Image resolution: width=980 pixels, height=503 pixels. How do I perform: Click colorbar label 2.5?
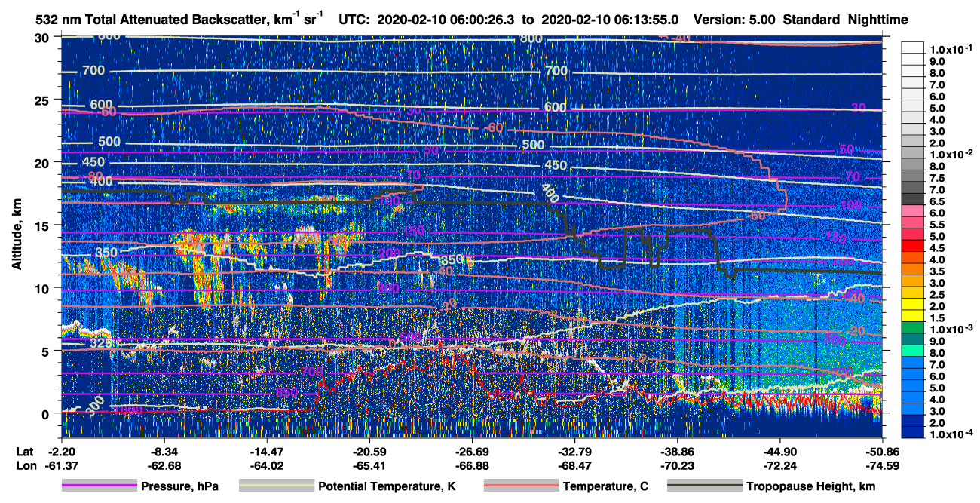tap(937, 294)
